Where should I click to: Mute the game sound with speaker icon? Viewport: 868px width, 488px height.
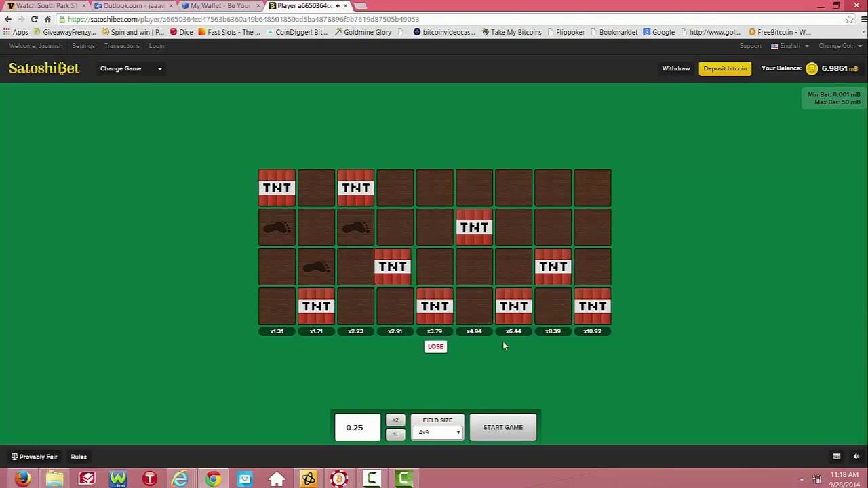click(x=856, y=456)
